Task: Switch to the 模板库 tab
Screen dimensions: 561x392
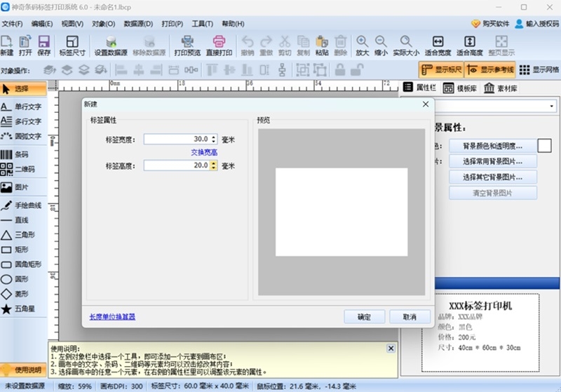Action: 460,88
